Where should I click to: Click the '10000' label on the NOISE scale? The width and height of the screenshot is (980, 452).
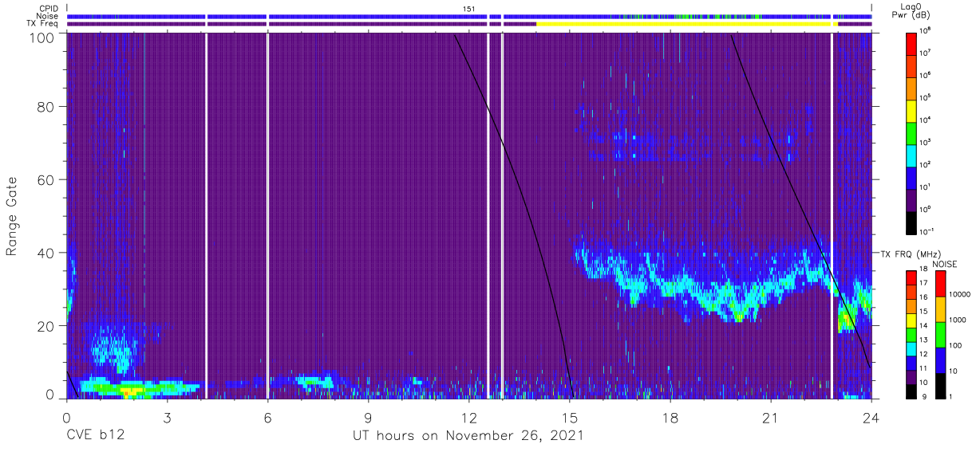pyautogui.click(x=961, y=294)
